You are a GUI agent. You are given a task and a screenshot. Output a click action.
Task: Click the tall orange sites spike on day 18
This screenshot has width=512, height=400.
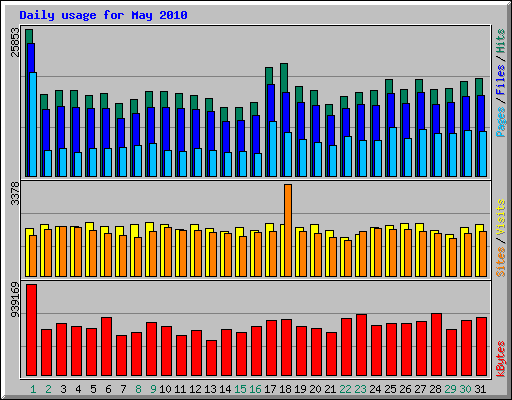(288, 230)
